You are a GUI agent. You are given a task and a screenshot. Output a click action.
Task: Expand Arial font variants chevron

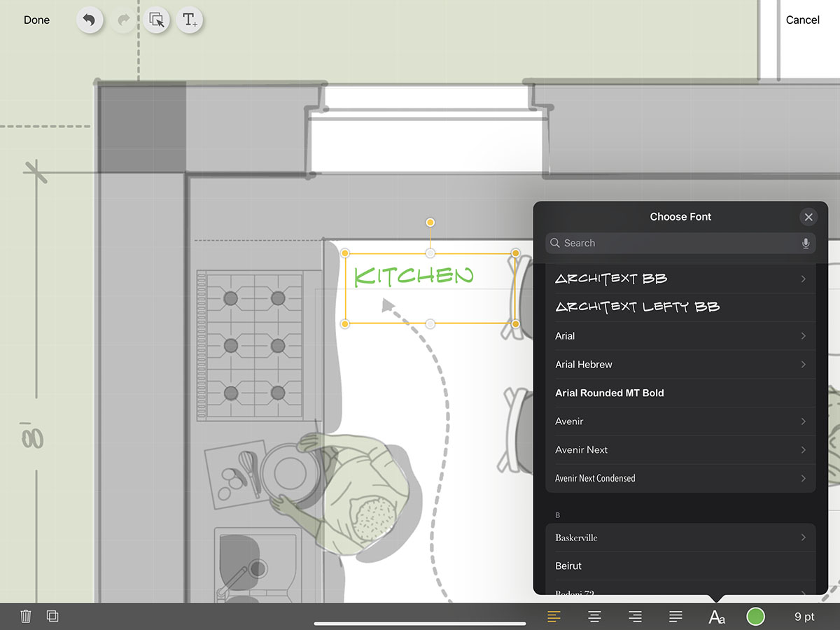coord(803,336)
